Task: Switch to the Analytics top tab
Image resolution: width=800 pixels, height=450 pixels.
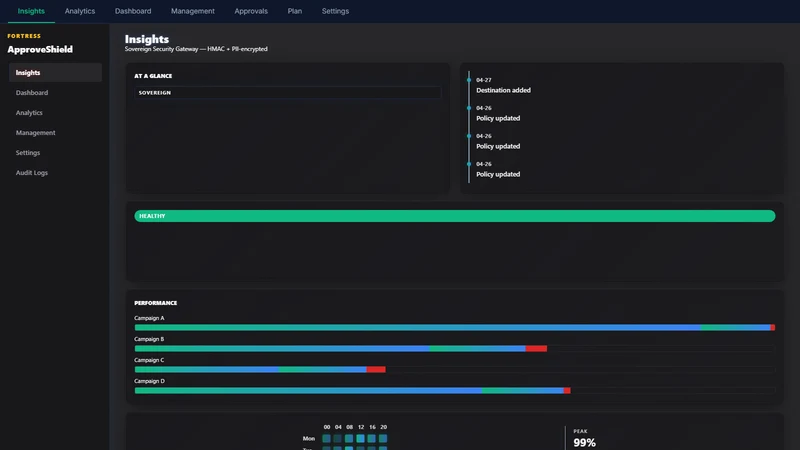Action: tap(80, 11)
